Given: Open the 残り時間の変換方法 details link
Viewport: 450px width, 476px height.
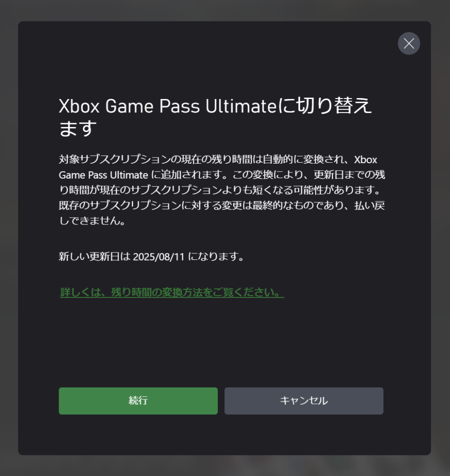Looking at the screenshot, I should click(x=172, y=292).
